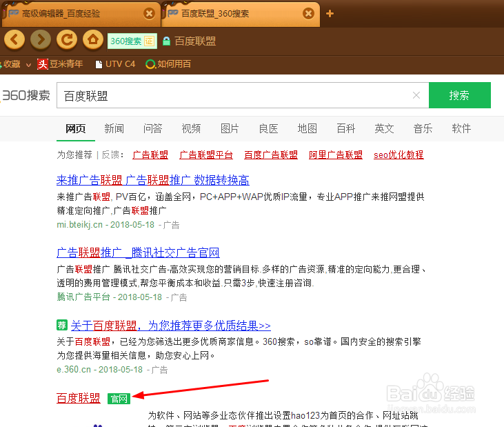The height and width of the screenshot is (427, 504).
Task: Select the 英文 search tab
Action: pos(385,128)
